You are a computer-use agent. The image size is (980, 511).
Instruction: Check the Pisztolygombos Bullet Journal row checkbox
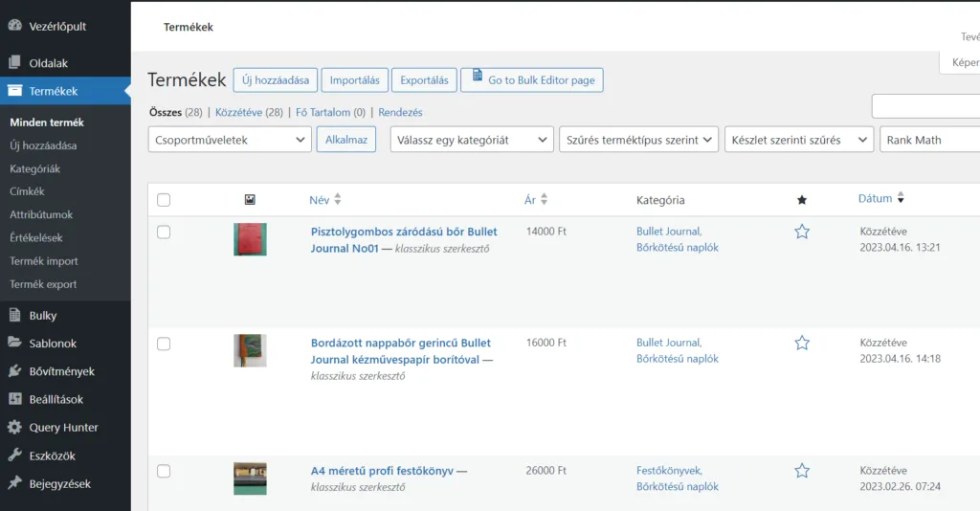click(x=164, y=232)
